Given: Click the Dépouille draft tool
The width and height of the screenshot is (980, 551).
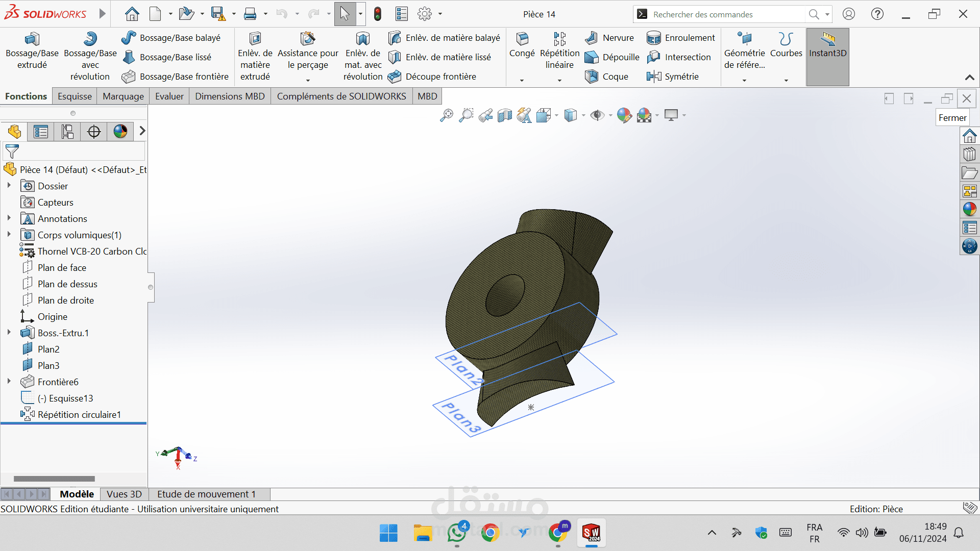Looking at the screenshot, I should pyautogui.click(x=612, y=57).
